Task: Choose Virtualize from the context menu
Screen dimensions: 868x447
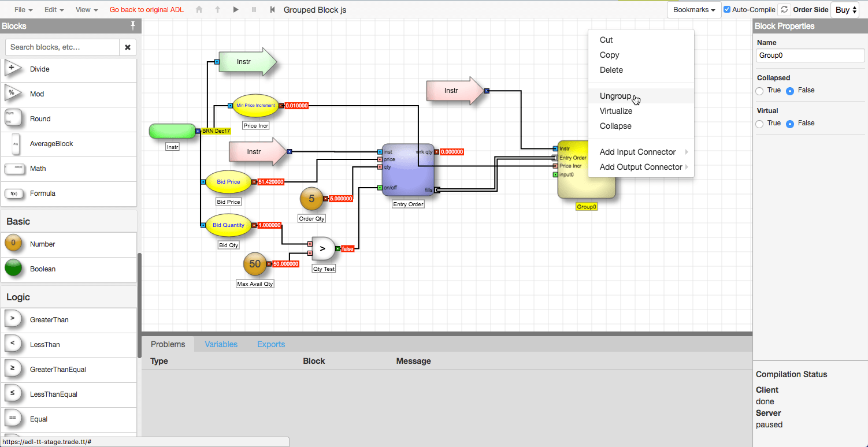Action: tap(641, 111)
